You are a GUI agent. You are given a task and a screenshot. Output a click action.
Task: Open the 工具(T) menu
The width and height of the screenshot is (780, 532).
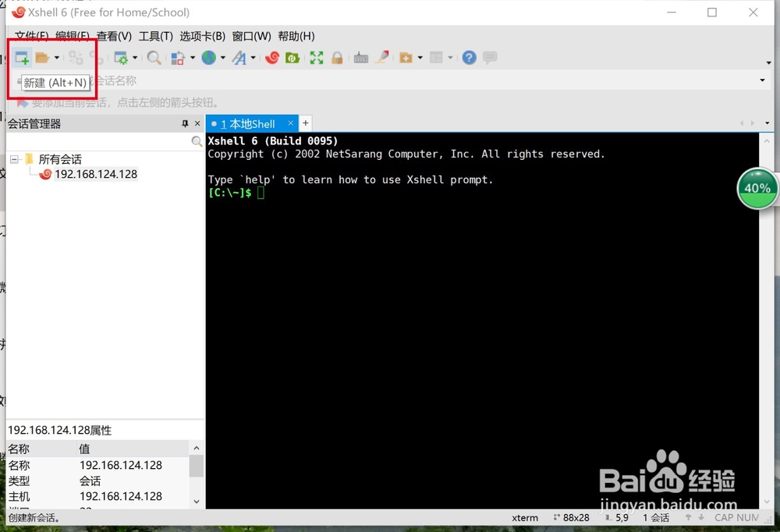click(x=155, y=37)
